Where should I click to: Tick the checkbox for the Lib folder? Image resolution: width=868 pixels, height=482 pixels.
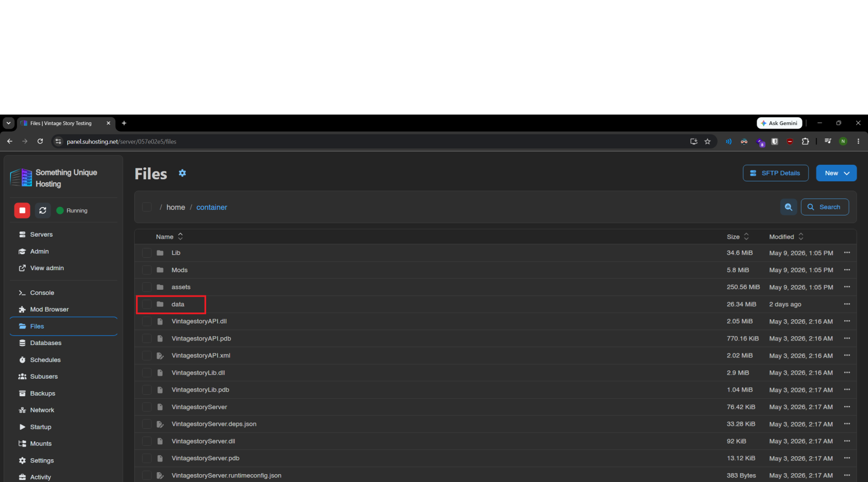click(147, 253)
